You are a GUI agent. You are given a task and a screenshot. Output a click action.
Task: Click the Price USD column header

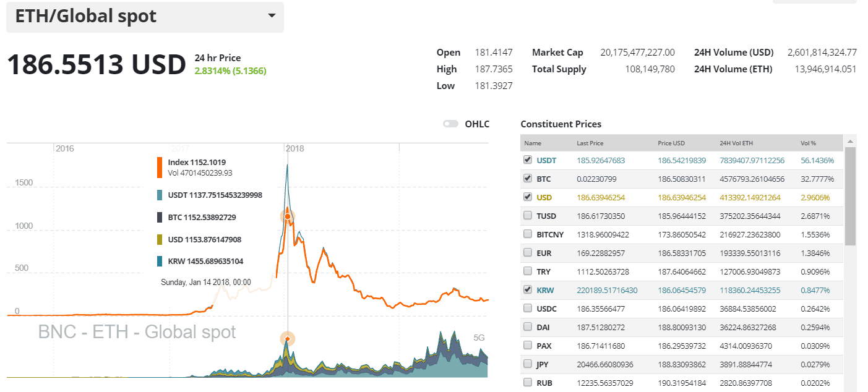click(x=671, y=143)
